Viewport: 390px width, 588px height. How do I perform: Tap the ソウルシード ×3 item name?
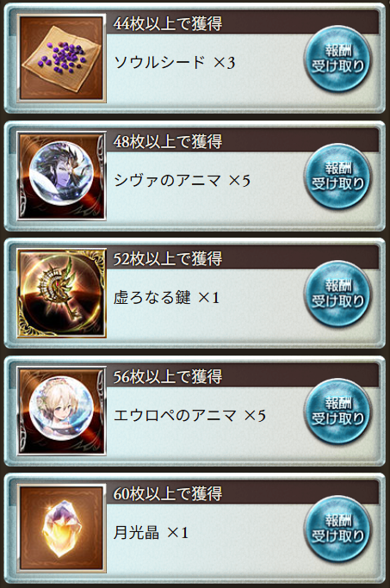click(x=175, y=62)
